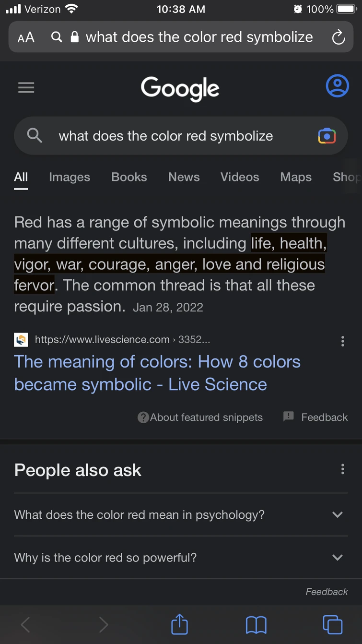
Task: Open the Google hamburger menu
Action: tap(26, 87)
